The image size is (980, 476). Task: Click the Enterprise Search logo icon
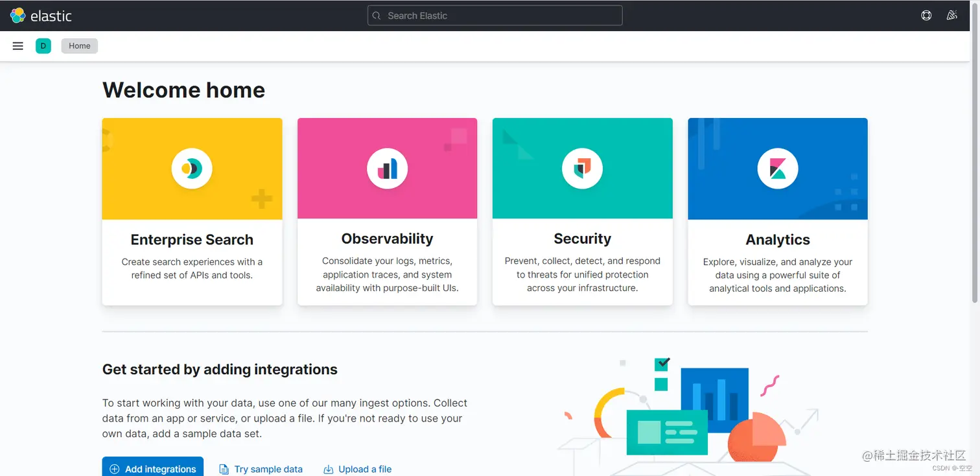192,169
